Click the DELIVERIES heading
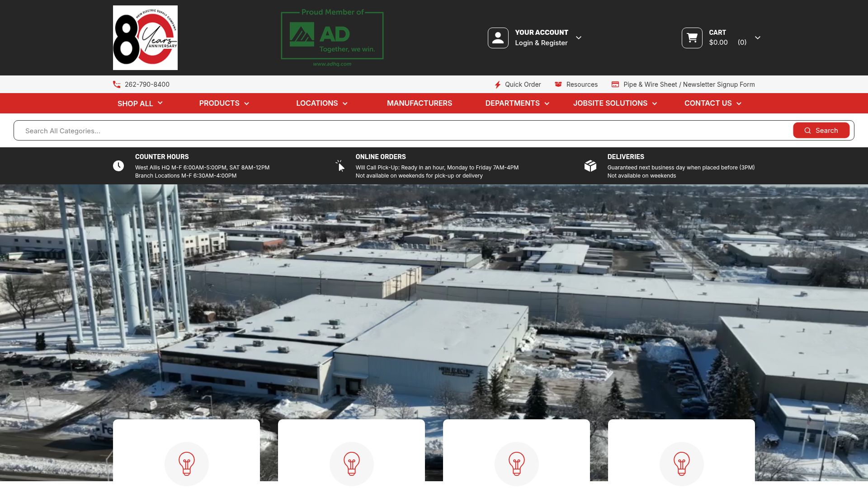 (626, 157)
